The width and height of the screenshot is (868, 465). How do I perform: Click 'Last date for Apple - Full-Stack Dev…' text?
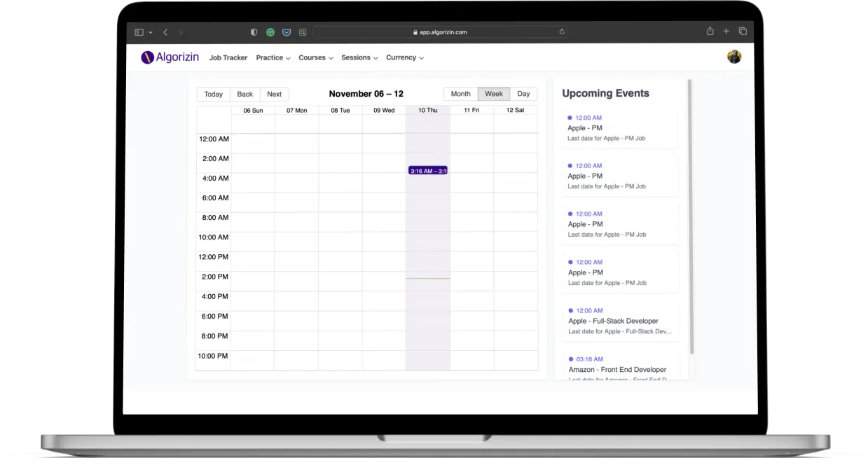(x=620, y=331)
